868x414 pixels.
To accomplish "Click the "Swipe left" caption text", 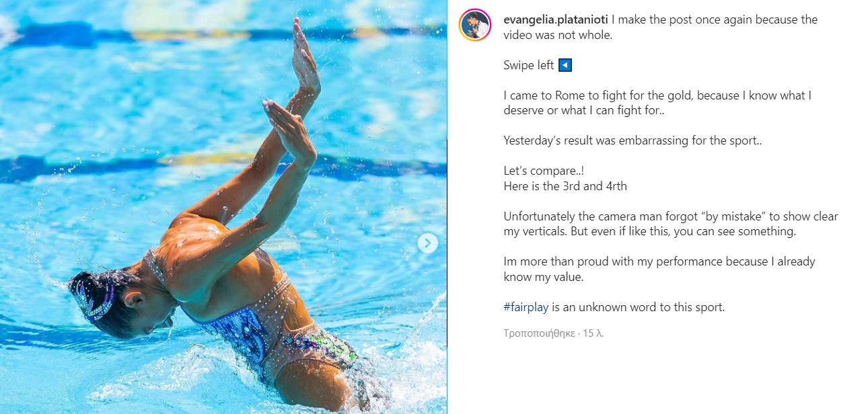I will pyautogui.click(x=528, y=65).
